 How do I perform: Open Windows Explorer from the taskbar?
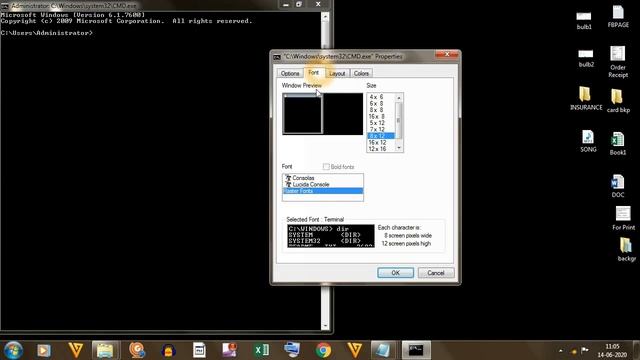pos(105,350)
